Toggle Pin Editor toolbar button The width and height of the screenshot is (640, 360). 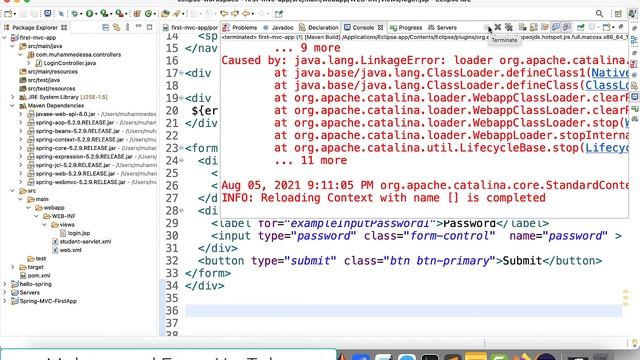[278, 14]
